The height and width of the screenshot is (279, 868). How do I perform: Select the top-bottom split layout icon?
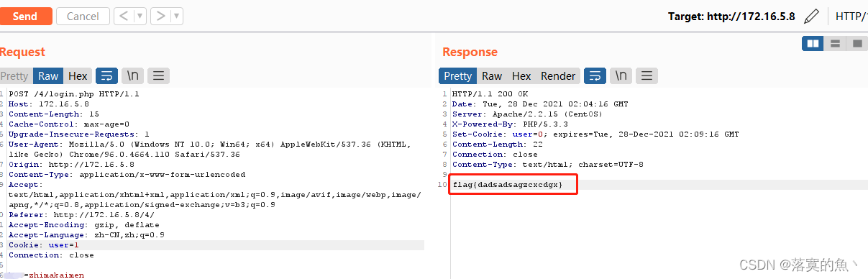point(835,43)
